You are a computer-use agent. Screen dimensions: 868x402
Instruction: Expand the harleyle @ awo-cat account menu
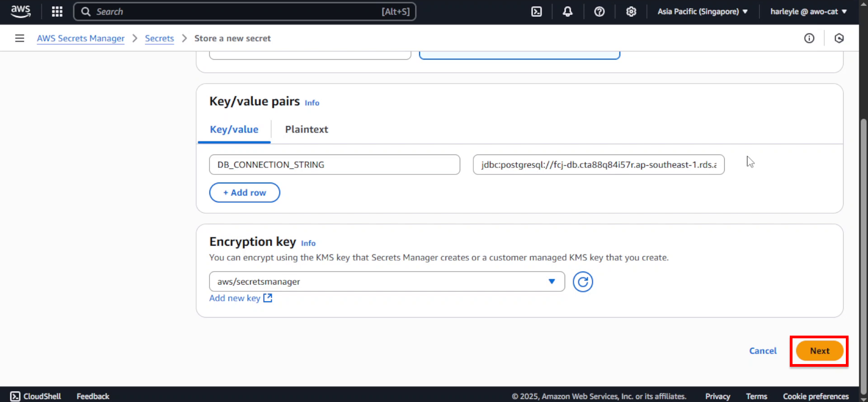coord(808,11)
